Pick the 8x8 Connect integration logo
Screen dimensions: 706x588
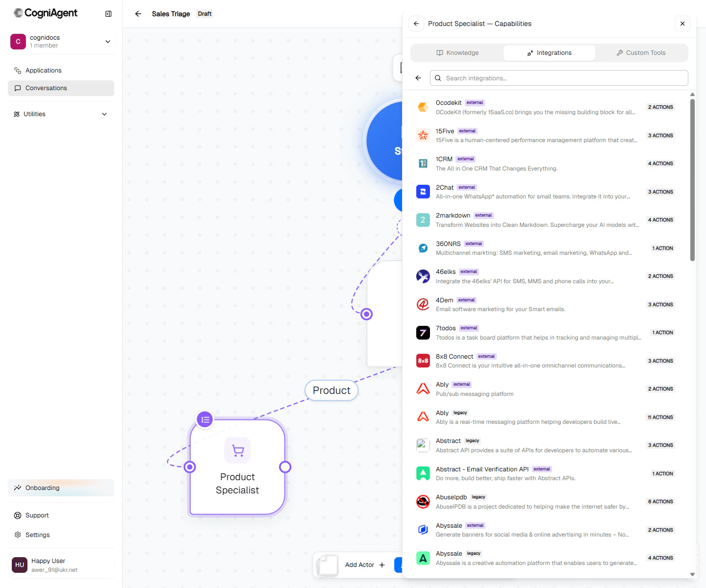(x=423, y=361)
